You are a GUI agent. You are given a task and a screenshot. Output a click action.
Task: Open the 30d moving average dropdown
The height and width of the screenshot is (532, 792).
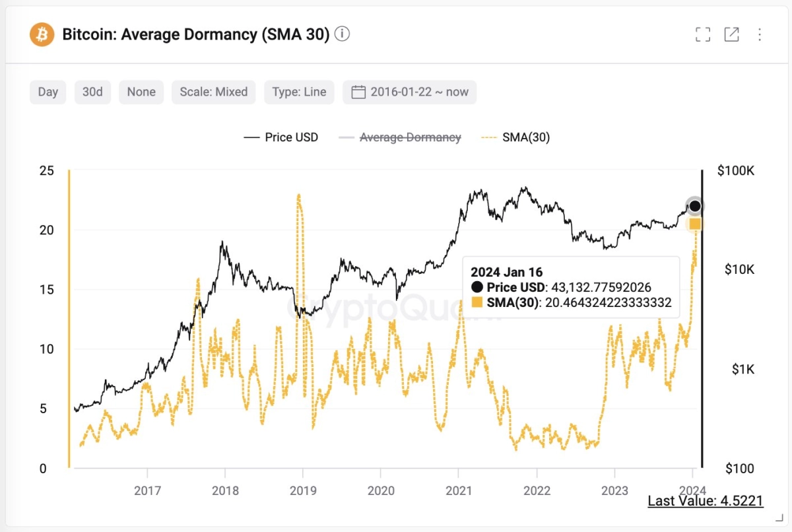[92, 92]
